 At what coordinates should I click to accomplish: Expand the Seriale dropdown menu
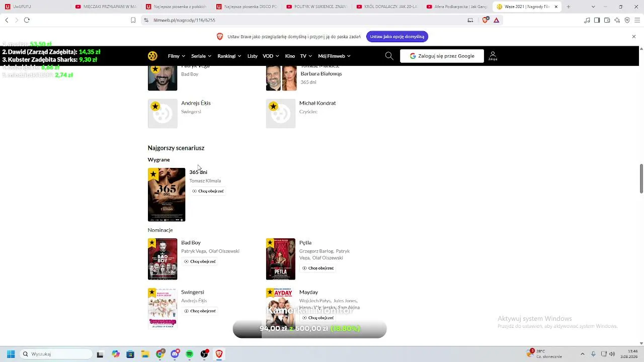point(201,56)
